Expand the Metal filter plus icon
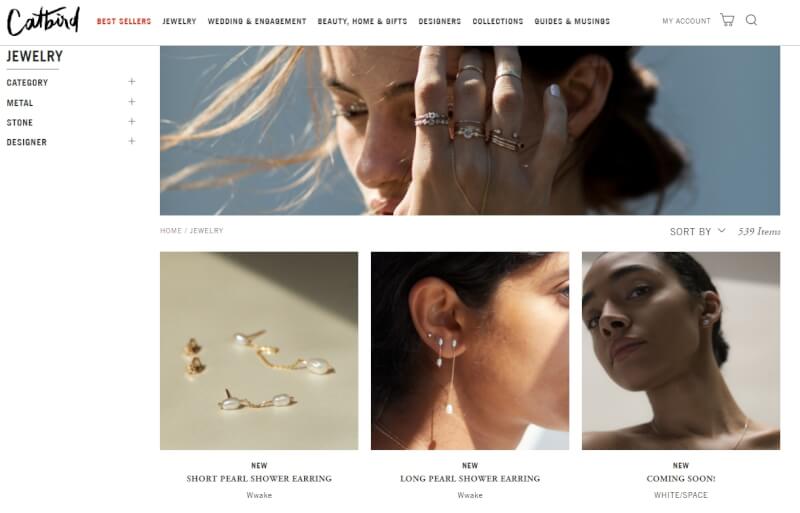This screenshot has height=513, width=800. point(132,102)
